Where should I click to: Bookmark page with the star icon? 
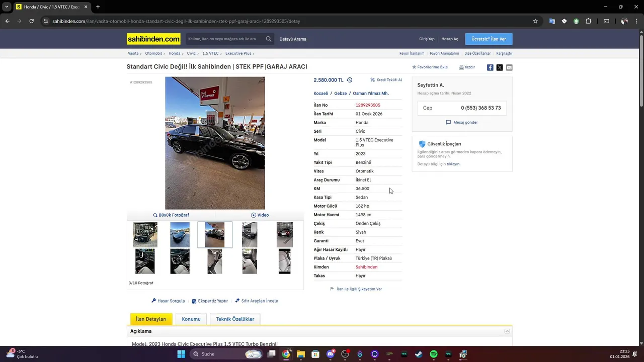pyautogui.click(x=535, y=21)
